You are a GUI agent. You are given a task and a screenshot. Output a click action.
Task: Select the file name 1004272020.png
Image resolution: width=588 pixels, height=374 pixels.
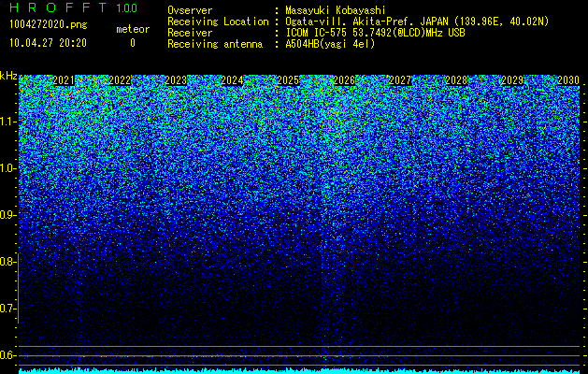click(x=49, y=25)
